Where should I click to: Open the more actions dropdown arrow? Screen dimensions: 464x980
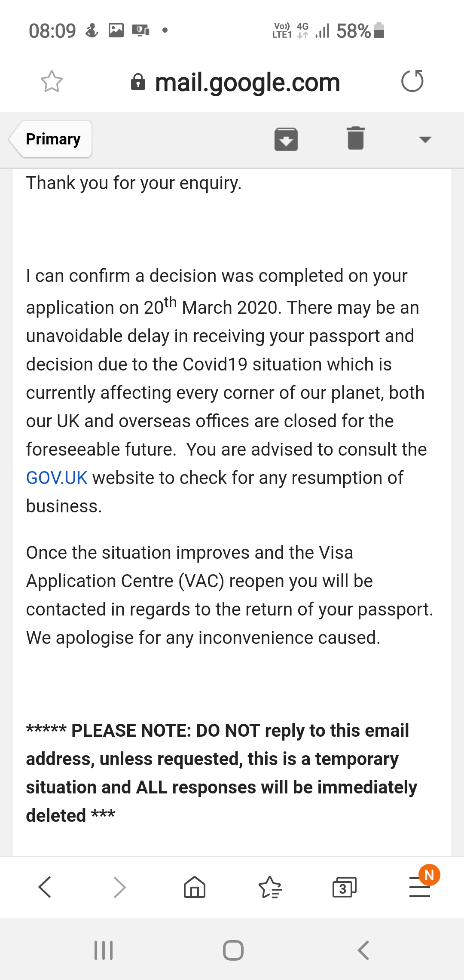click(425, 139)
